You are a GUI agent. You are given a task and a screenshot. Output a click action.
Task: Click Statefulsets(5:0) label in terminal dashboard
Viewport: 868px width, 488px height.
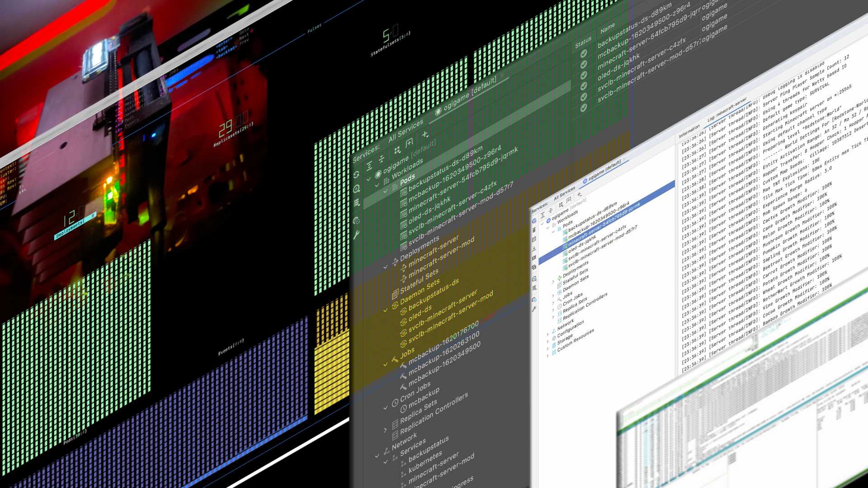point(391,44)
